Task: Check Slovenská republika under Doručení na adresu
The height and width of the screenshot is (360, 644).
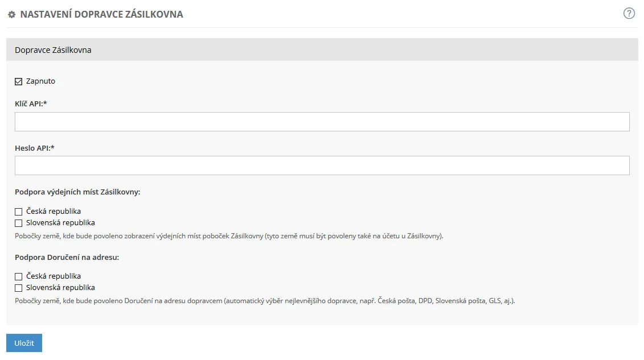Action: tap(18, 288)
